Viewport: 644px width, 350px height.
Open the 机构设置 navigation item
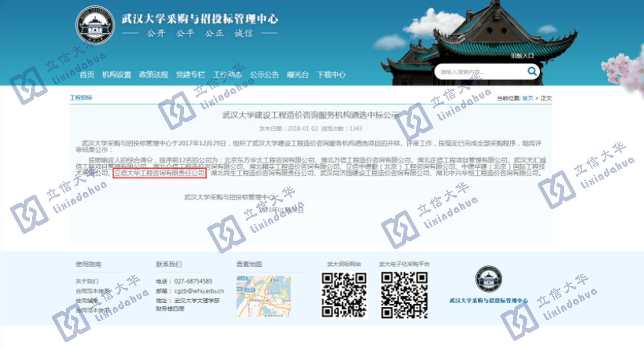click(116, 75)
